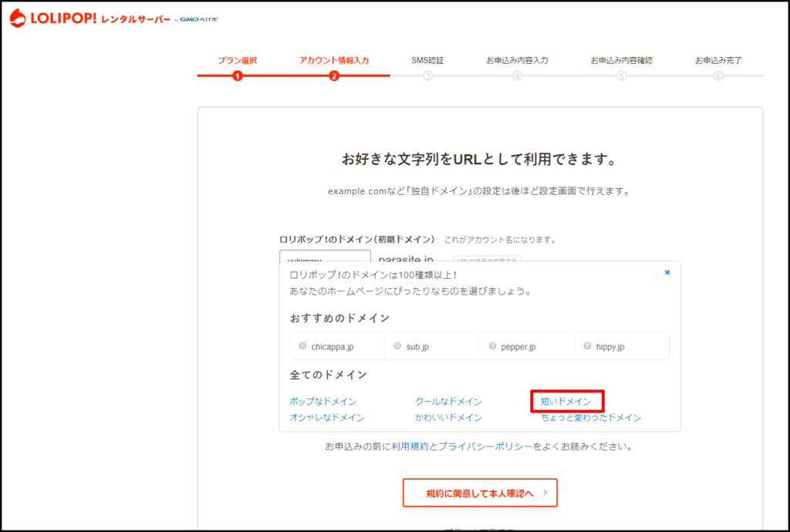
Task: Choose the pepper.jp radio button
Action: tap(493, 346)
